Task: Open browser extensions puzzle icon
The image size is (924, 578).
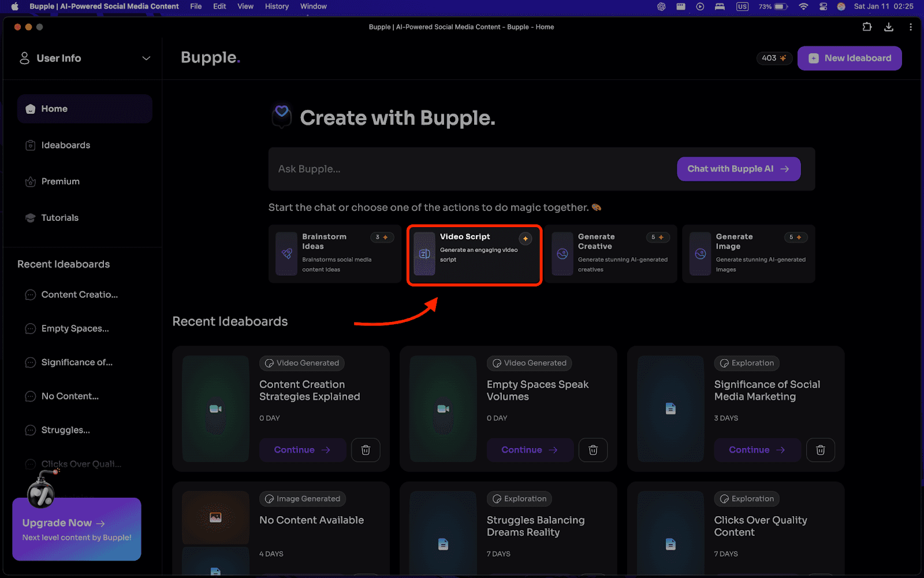Action: coord(867,27)
